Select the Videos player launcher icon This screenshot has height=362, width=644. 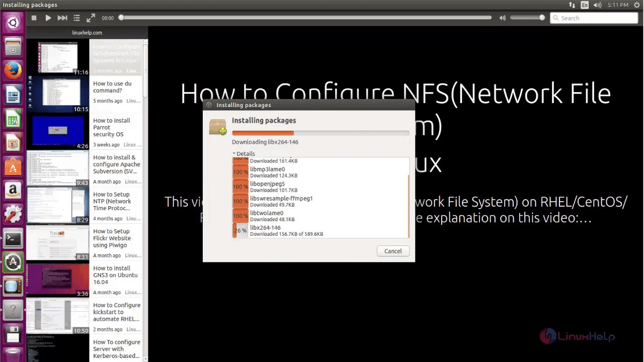[x=13, y=287]
